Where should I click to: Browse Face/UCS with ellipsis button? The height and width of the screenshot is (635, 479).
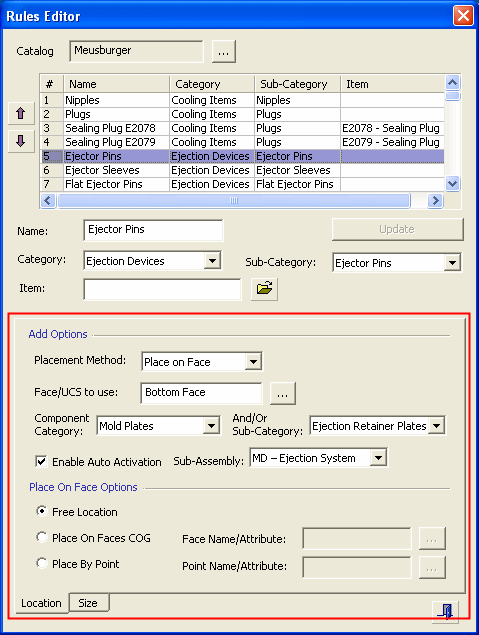coord(283,393)
